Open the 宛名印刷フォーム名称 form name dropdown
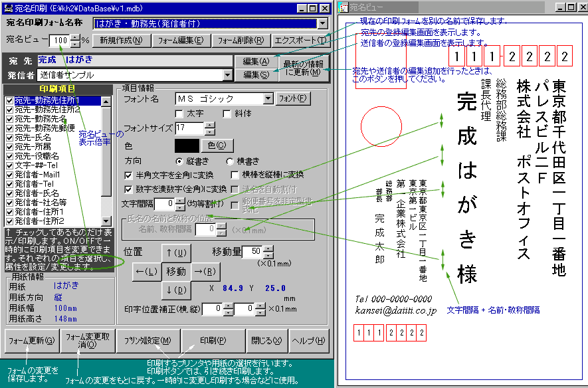The height and width of the screenshot is (388, 588). click(323, 23)
